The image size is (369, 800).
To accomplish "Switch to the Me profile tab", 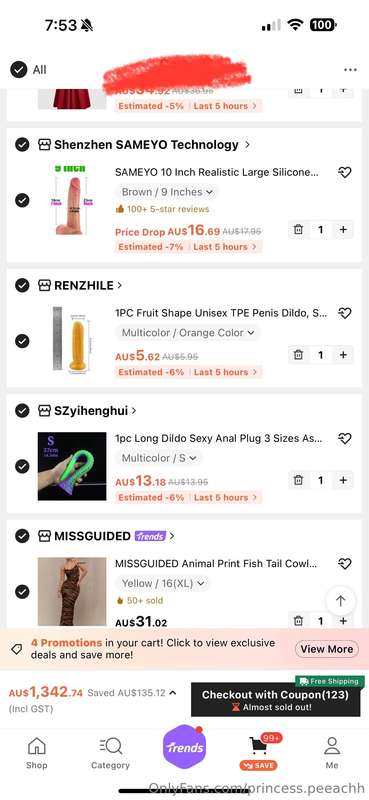I will [332, 753].
